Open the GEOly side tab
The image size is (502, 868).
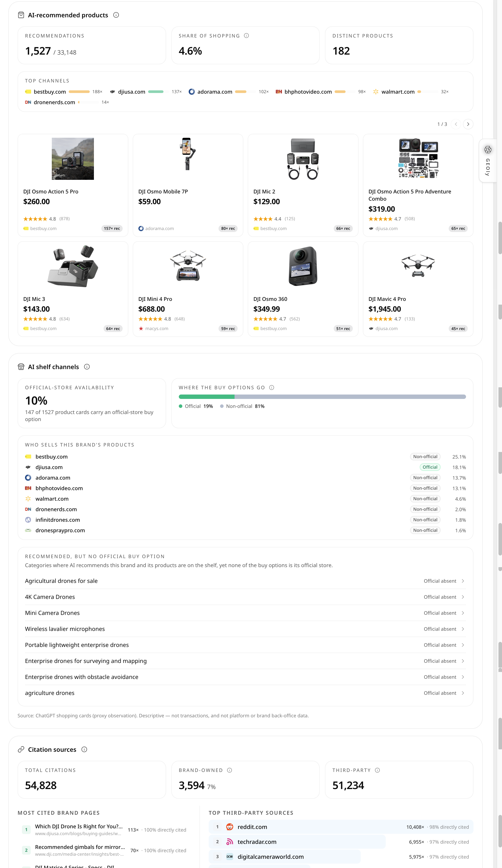pyautogui.click(x=488, y=161)
